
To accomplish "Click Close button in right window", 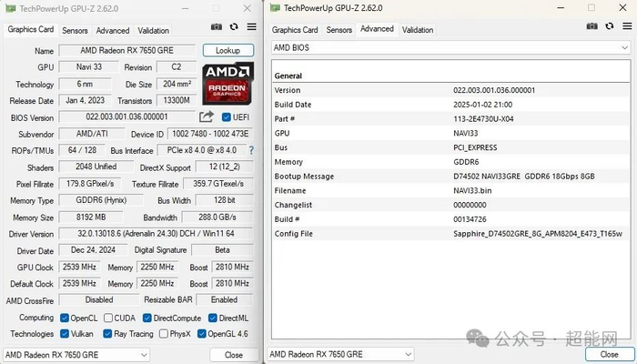I will tap(610, 354).
